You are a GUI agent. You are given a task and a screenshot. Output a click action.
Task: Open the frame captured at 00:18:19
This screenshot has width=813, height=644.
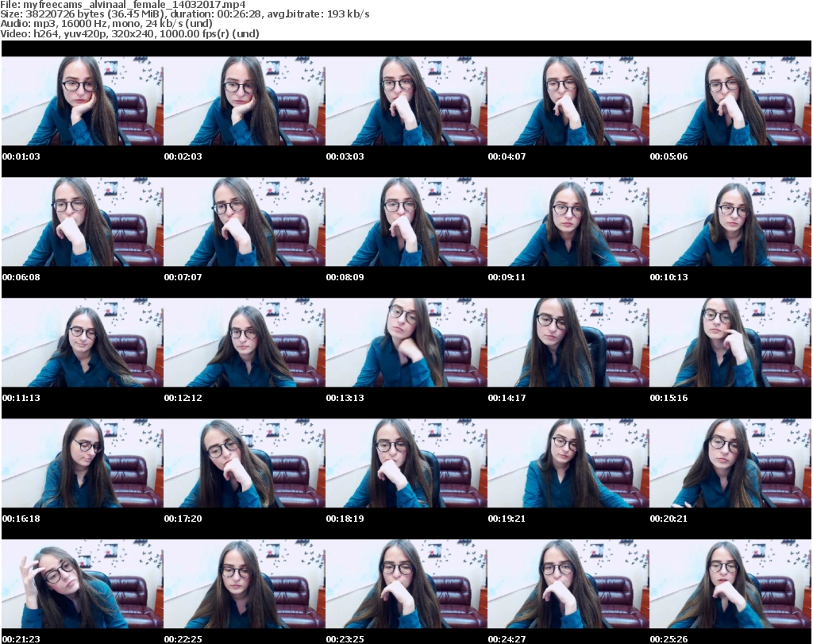click(406, 463)
